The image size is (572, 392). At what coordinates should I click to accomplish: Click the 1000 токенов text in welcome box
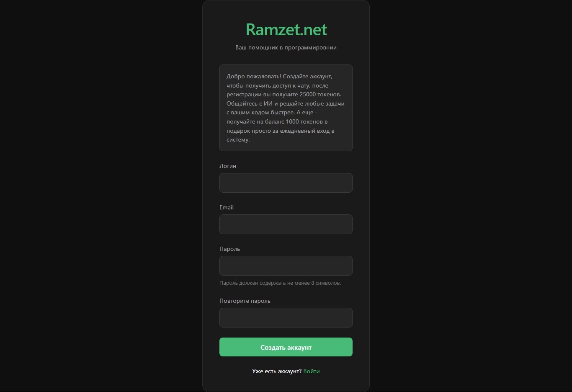tap(304, 121)
